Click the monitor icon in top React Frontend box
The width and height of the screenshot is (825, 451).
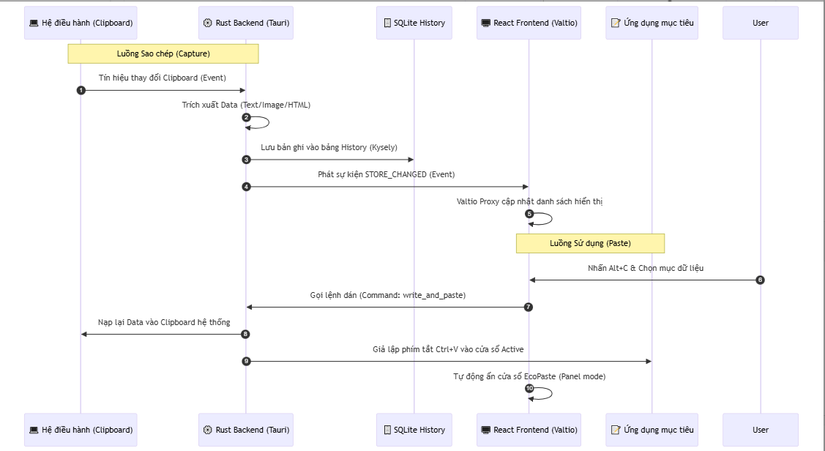point(485,22)
